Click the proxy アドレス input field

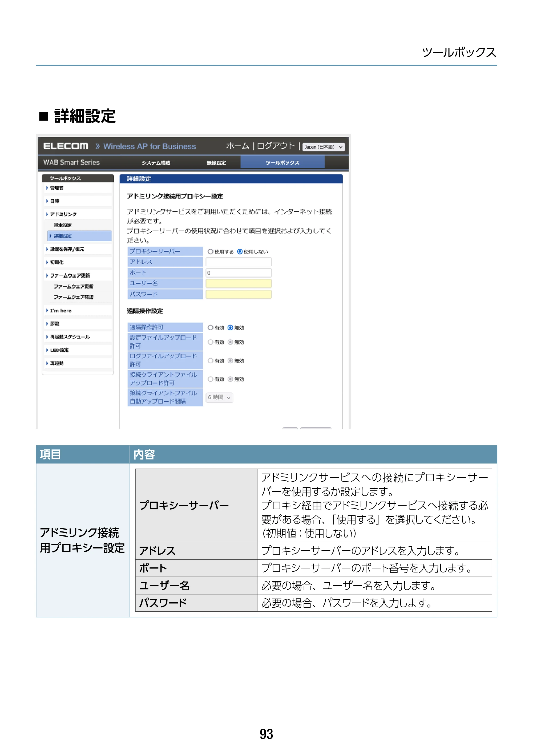tap(239, 262)
